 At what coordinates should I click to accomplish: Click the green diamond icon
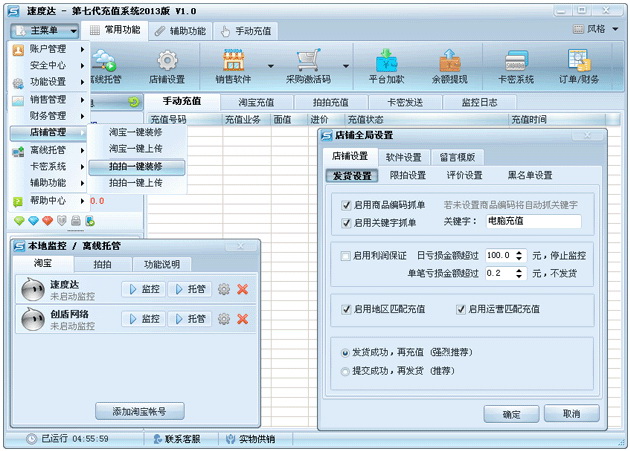coord(19,221)
